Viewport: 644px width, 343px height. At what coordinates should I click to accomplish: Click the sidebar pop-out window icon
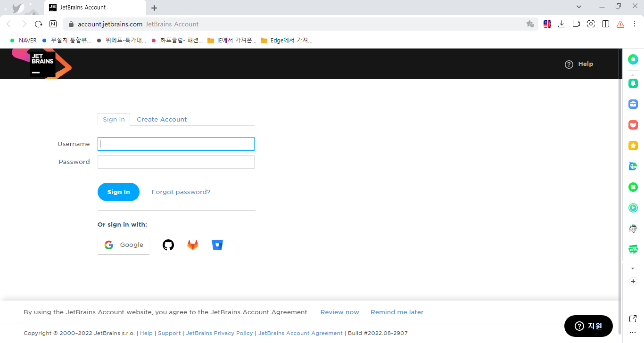click(633, 319)
